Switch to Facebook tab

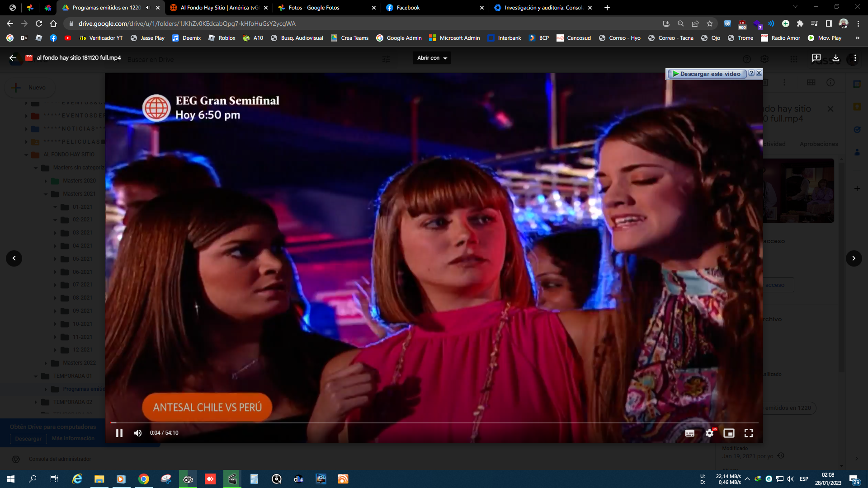coord(435,8)
